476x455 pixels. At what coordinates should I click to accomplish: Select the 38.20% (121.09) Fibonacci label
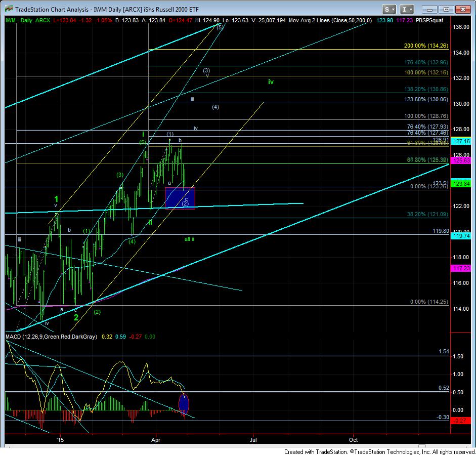point(427,215)
